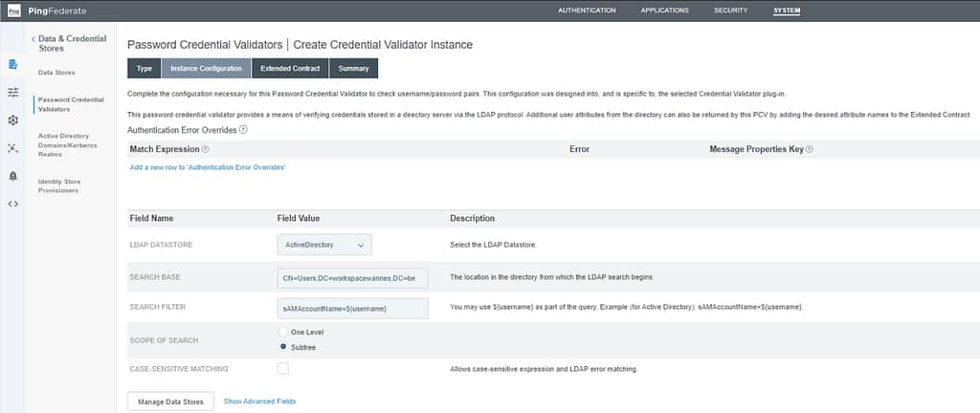Click the Error column header

(x=579, y=150)
